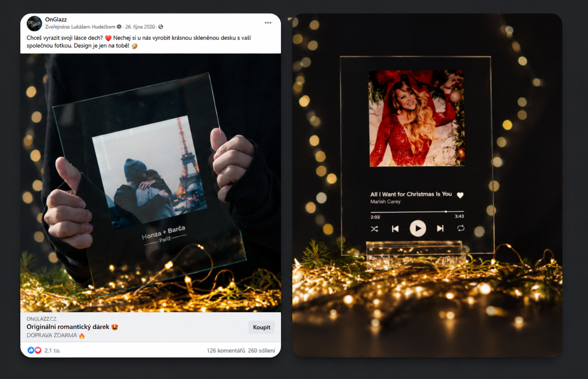Click the Koupit button
588x379 pixels.
(262, 327)
